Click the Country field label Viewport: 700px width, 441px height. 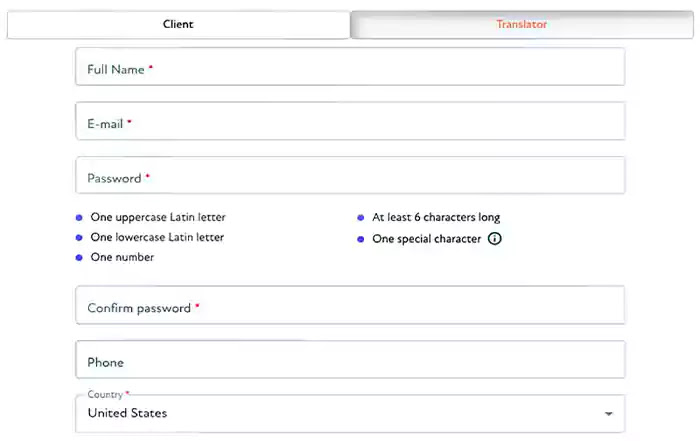point(105,395)
